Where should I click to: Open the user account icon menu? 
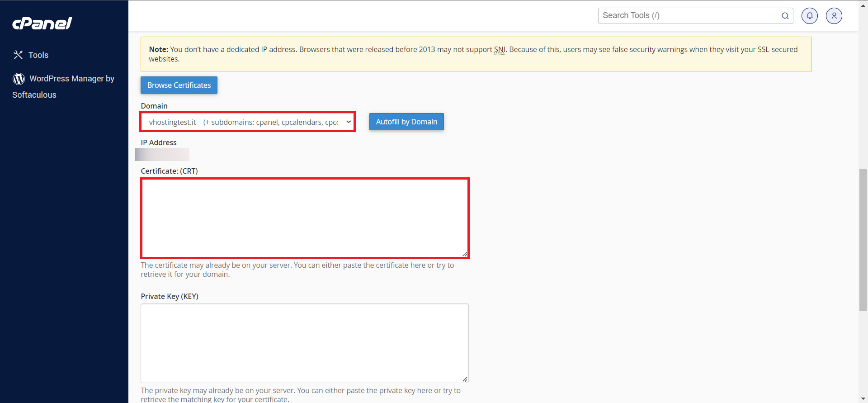tap(834, 16)
